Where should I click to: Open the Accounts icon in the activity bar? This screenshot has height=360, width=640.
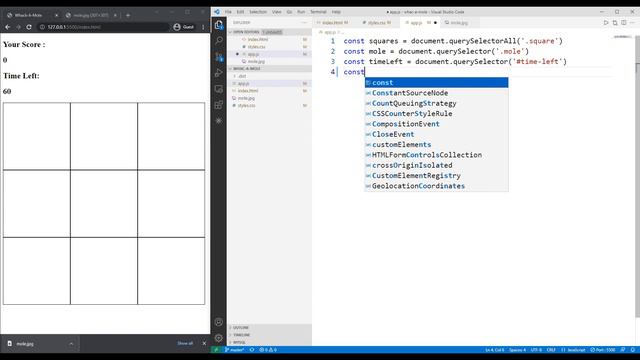click(x=219, y=322)
